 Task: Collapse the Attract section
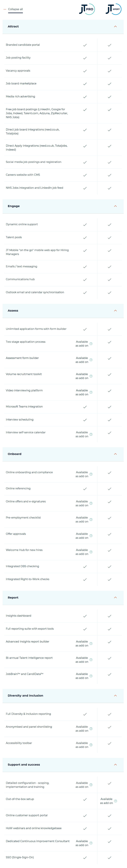(x=115, y=26)
